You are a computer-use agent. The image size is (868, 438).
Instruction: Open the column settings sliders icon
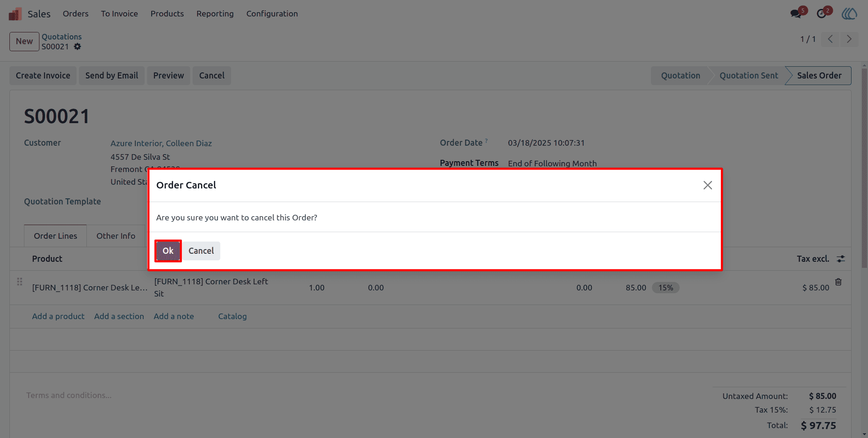841,258
